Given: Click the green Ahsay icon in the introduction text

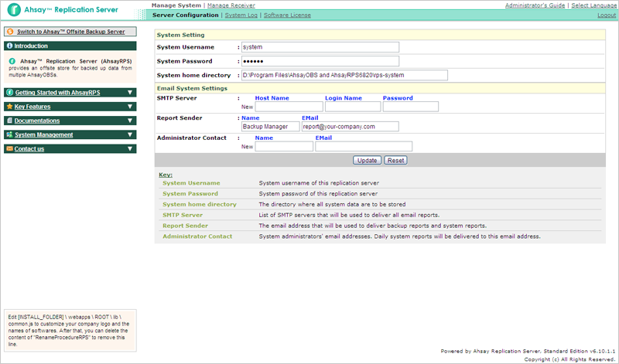Looking at the screenshot, I should (x=12, y=61).
